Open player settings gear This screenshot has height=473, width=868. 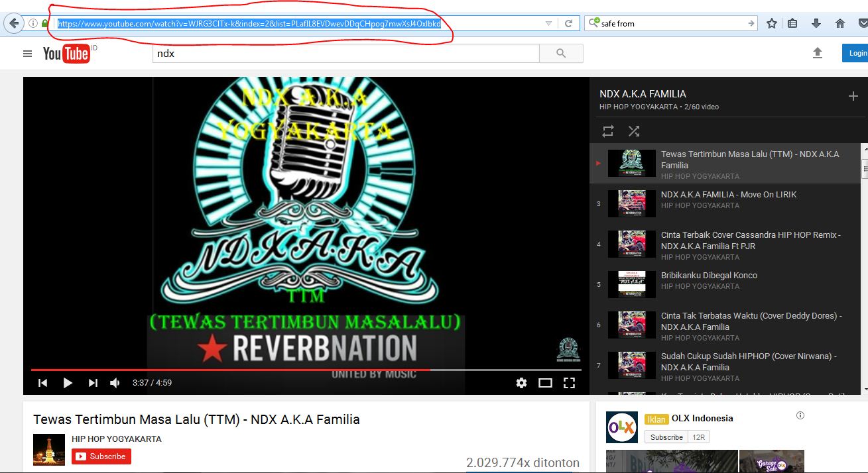[522, 382]
